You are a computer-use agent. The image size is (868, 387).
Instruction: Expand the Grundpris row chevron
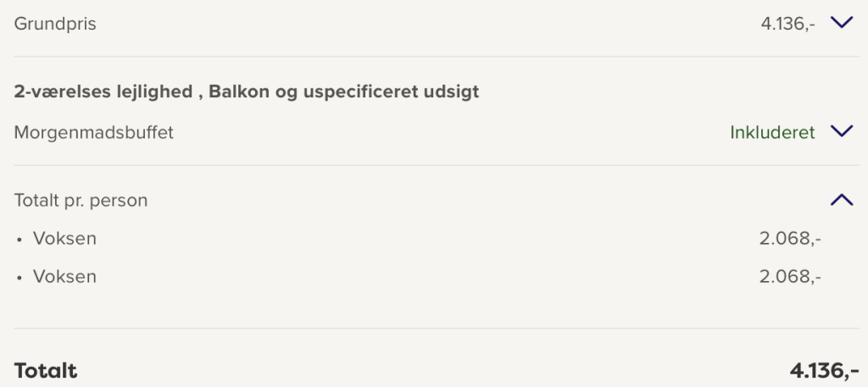[x=841, y=24]
